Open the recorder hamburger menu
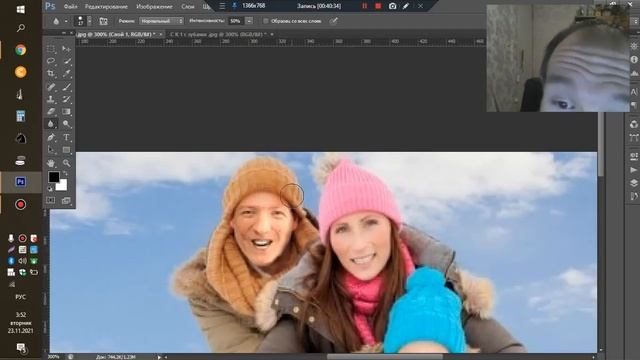This screenshot has height=360, width=640. point(222,6)
